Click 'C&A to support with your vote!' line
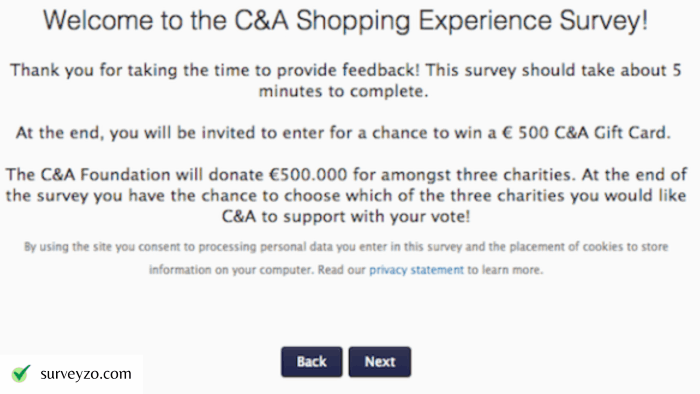The height and width of the screenshot is (394, 700). 346,216
